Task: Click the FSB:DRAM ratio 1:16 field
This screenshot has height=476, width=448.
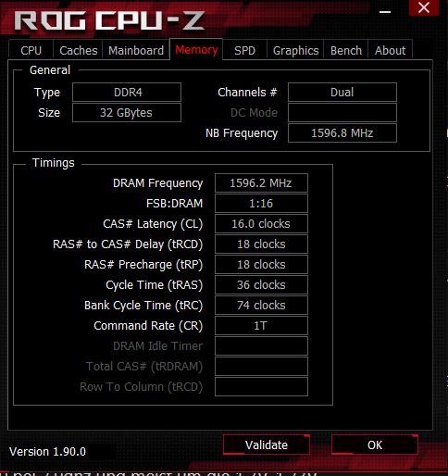Action: coord(261,204)
